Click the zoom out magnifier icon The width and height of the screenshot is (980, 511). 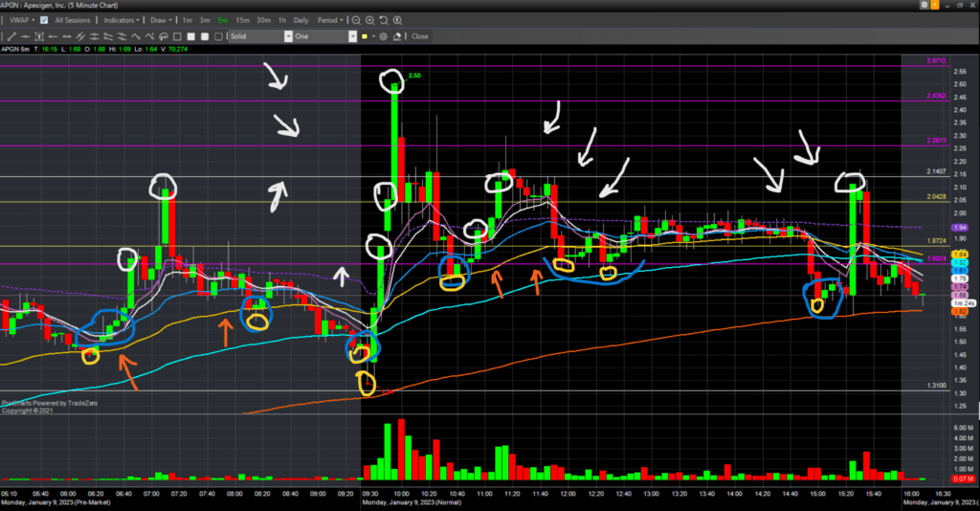point(356,20)
